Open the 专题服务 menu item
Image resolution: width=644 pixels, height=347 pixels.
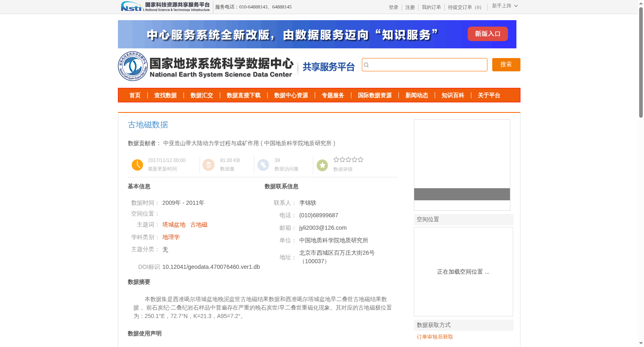pos(333,96)
